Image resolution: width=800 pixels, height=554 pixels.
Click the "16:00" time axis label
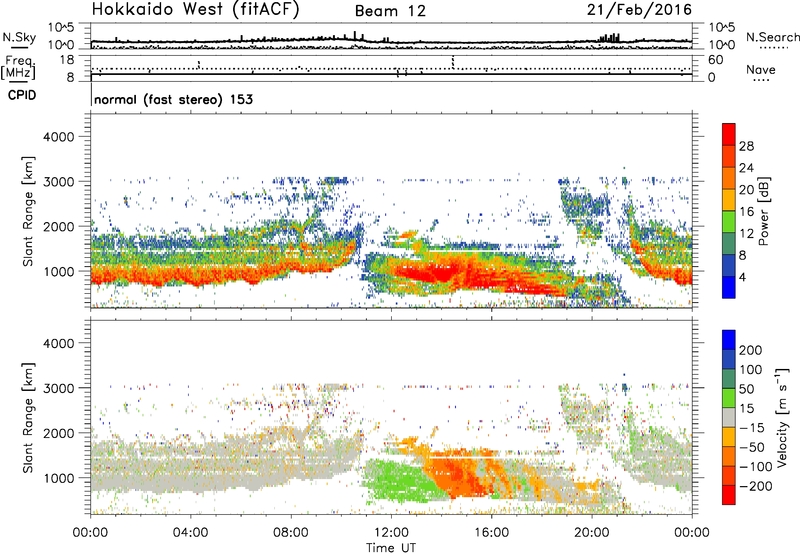click(x=491, y=533)
